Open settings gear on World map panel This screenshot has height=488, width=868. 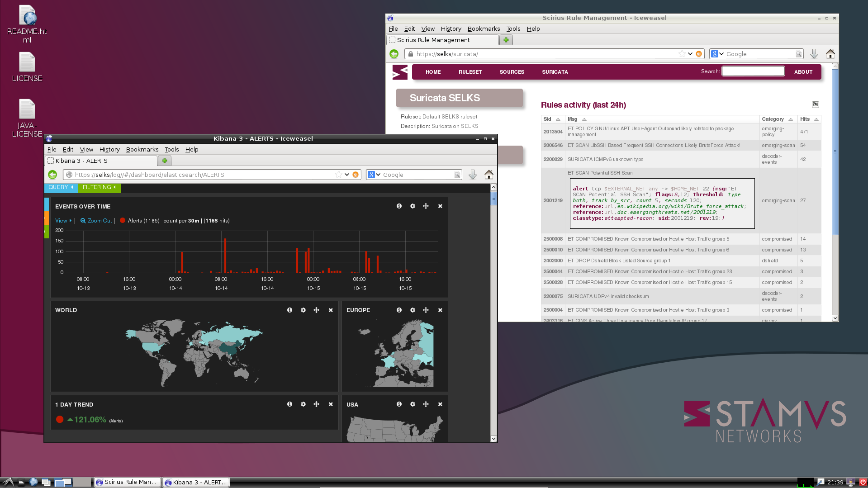coord(303,310)
